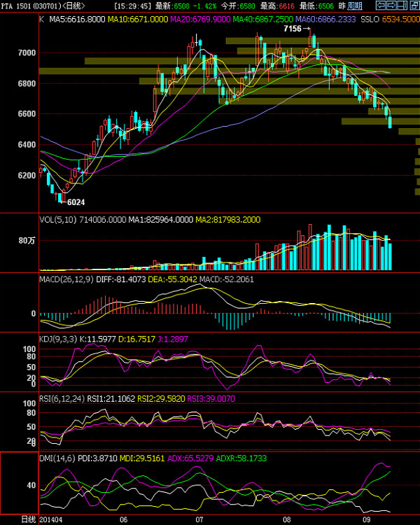Viewport: 420px width, 525px height.
Task: Click the 日线 label at bottom left
Action: tap(29, 519)
